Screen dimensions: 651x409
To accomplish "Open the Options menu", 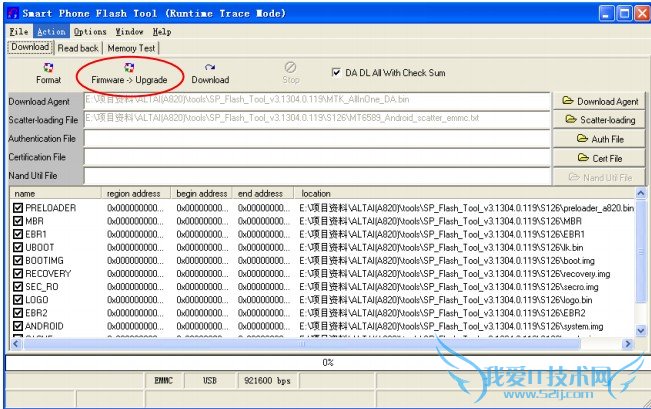I will [x=90, y=32].
